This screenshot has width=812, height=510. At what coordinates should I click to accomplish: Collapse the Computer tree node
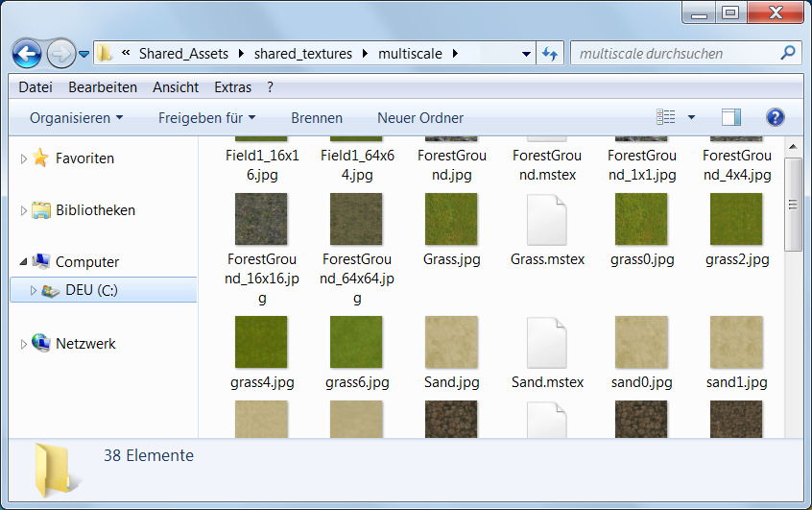pos(23,262)
